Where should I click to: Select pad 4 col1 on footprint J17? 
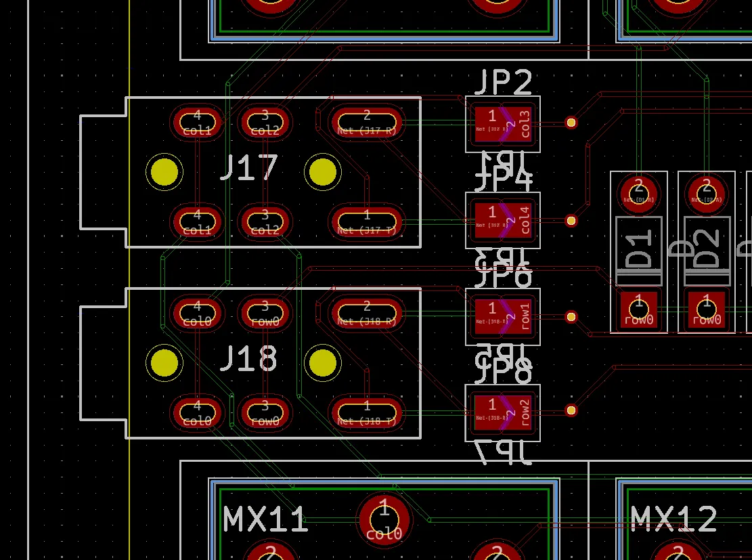pyautogui.click(x=197, y=122)
